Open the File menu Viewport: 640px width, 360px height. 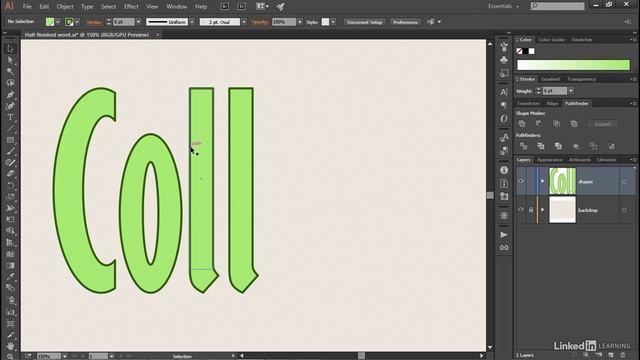point(27,7)
